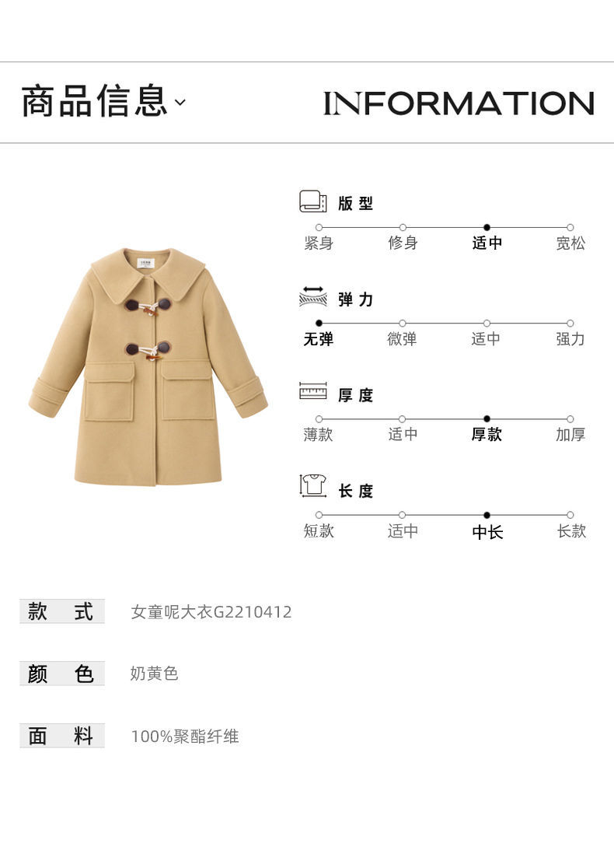Click the 颜色 label tag
614x868 pixels.
(x=62, y=673)
